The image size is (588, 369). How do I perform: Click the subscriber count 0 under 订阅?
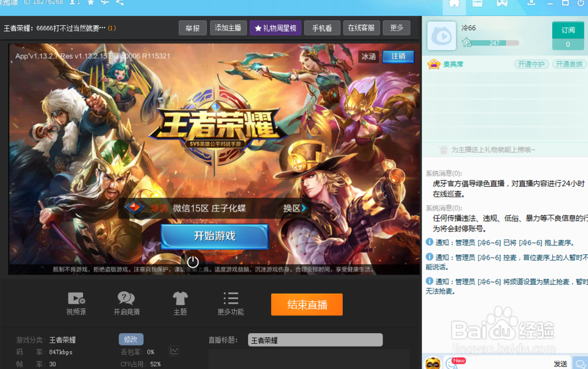pyautogui.click(x=568, y=44)
